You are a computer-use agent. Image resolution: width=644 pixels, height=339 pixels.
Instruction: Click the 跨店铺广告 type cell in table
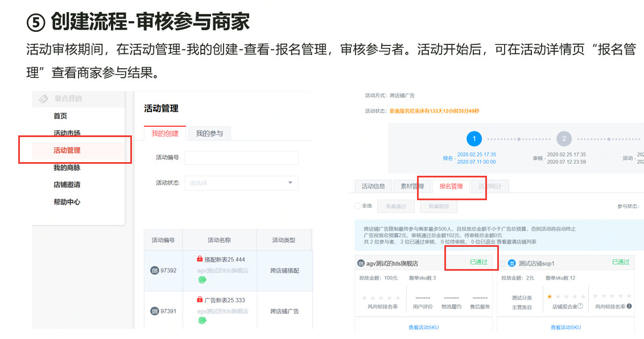click(284, 312)
